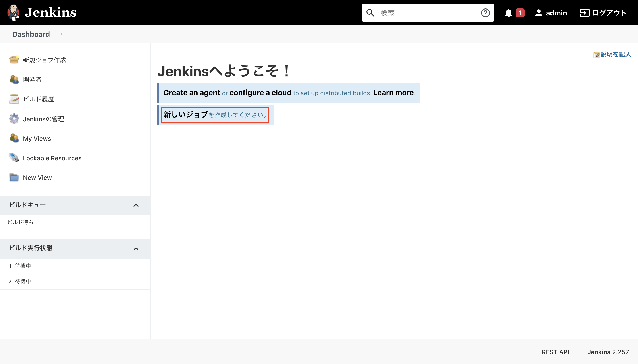Click the ビルドキュー panel title

coord(27,205)
